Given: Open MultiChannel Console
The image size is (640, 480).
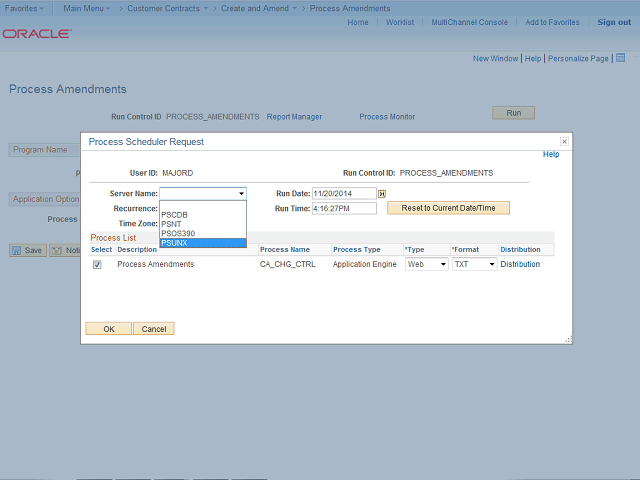Looking at the screenshot, I should click(x=470, y=22).
